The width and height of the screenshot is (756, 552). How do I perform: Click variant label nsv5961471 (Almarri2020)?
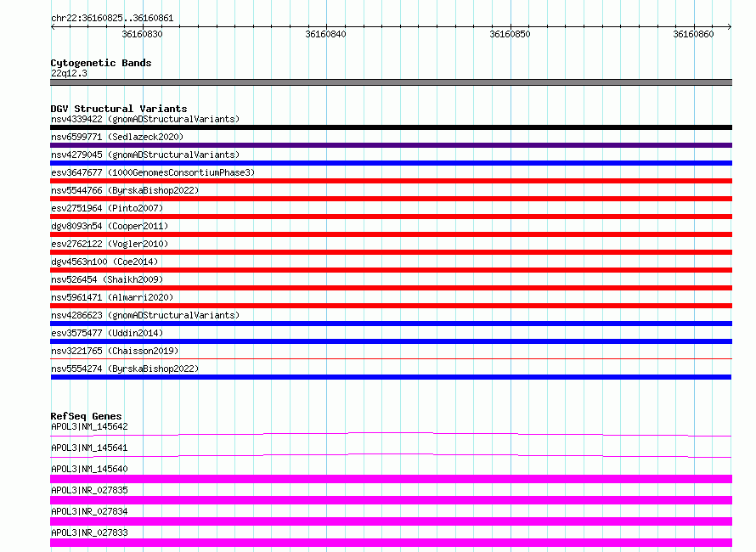112,297
